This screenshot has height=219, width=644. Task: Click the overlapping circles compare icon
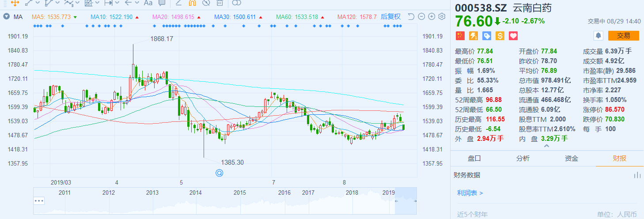click(x=236, y=3)
